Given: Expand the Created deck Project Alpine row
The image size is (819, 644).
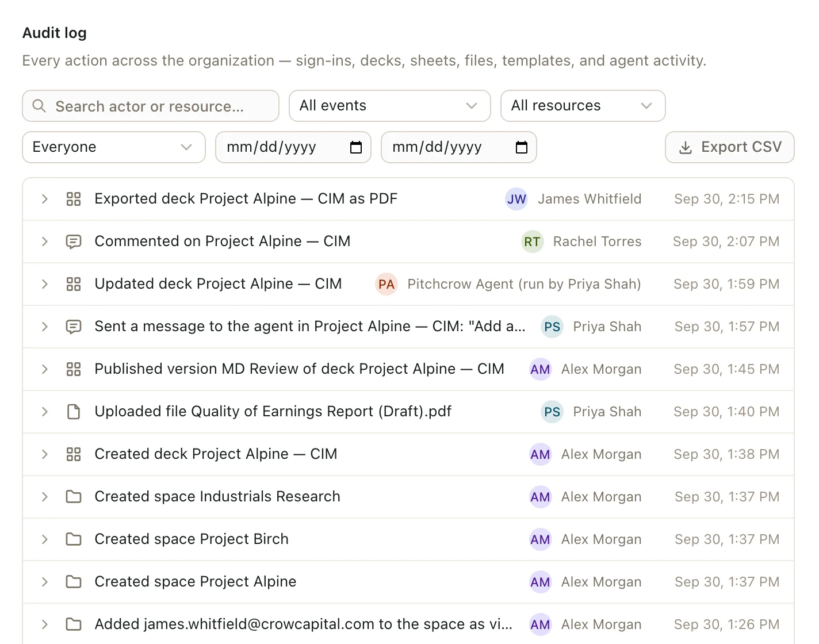Looking at the screenshot, I should click(45, 454).
